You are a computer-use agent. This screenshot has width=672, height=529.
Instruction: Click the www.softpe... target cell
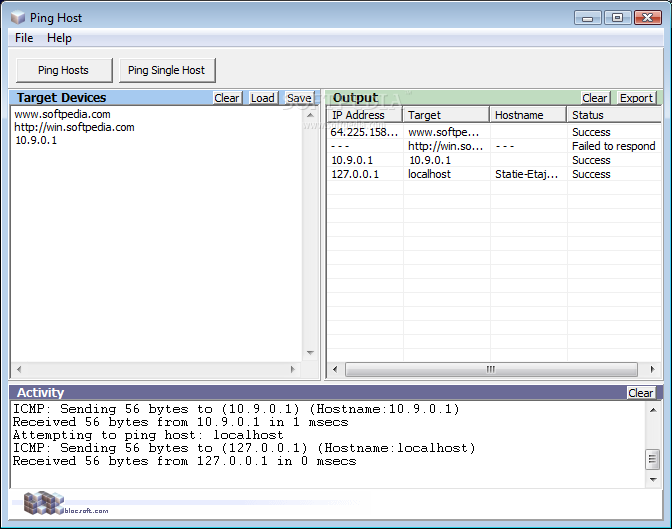[x=446, y=132]
